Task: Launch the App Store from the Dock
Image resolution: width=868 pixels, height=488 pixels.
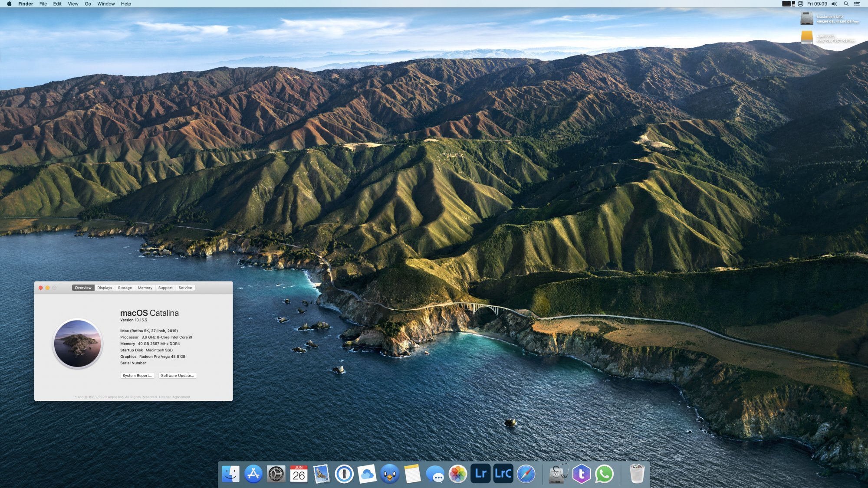Action: click(x=253, y=474)
